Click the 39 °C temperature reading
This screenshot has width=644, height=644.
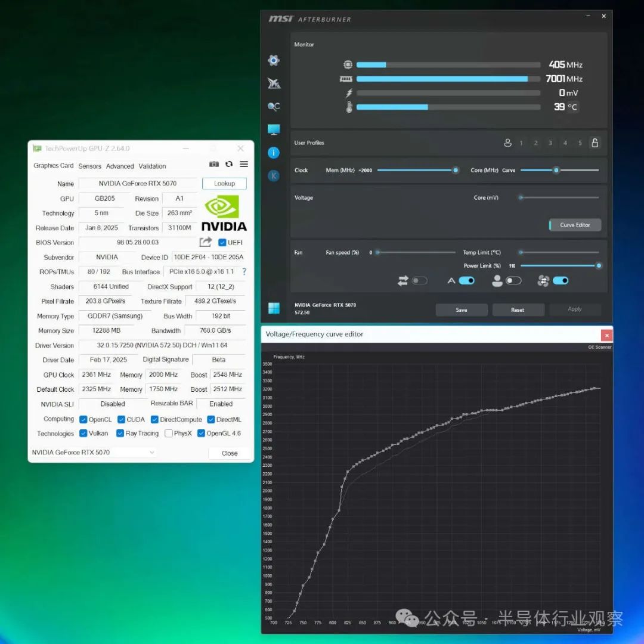pos(565,107)
